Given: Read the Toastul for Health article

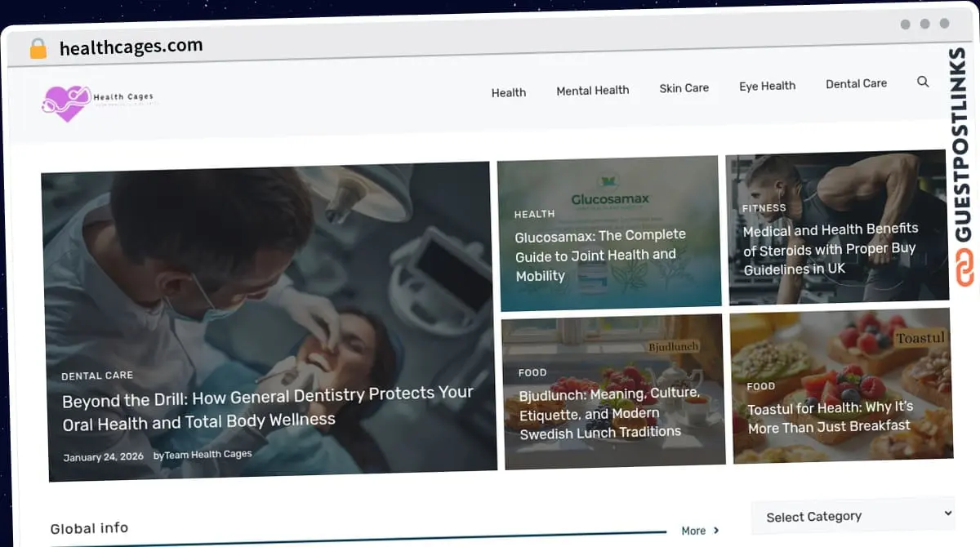Looking at the screenshot, I should click(x=829, y=416).
